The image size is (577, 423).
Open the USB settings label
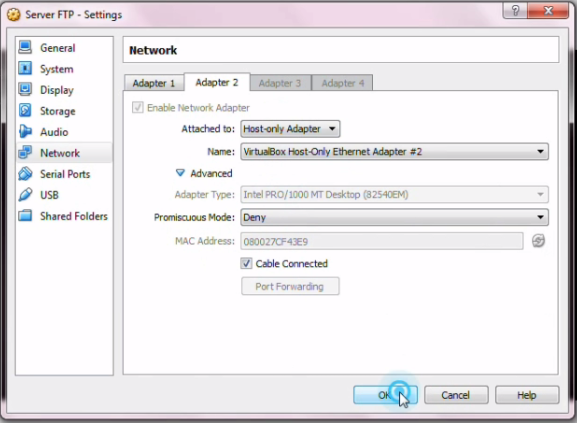click(49, 195)
